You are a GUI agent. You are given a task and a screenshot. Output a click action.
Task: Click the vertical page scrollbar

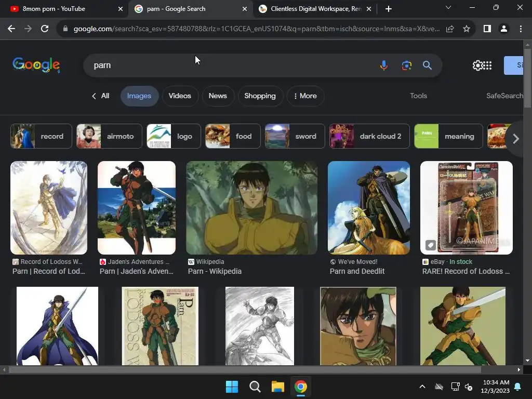point(527,79)
